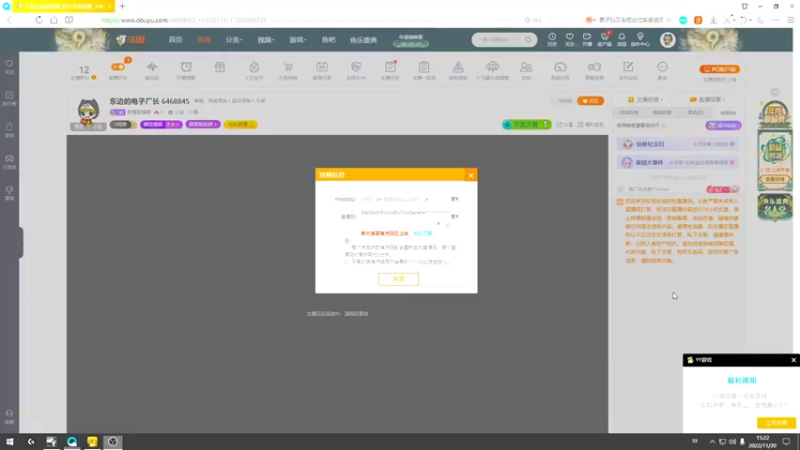800x450 pixels.
Task: Toggle the live stream switch
Action: (x=118, y=67)
